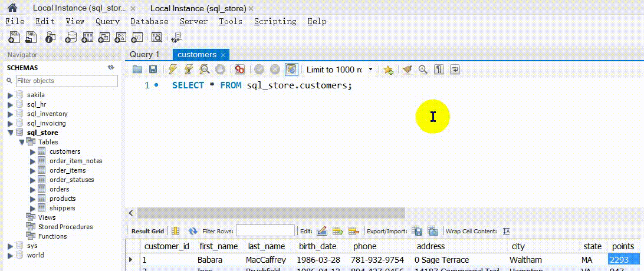Viewport: 644px width, 271px height.
Task: Refresh result data icon near Filter Rows
Action: point(193,231)
